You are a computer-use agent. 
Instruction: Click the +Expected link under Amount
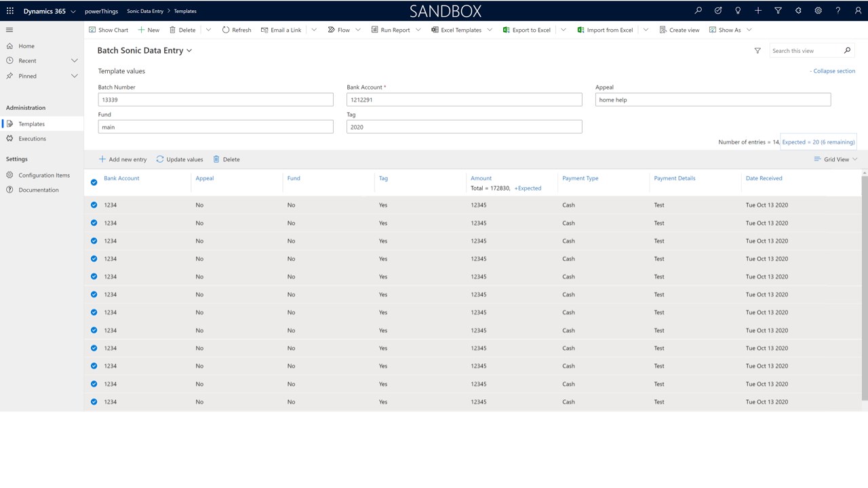pos(528,188)
